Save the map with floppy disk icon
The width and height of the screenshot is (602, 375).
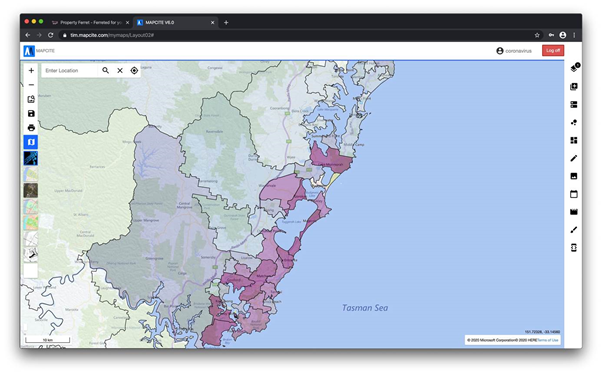[x=31, y=113]
